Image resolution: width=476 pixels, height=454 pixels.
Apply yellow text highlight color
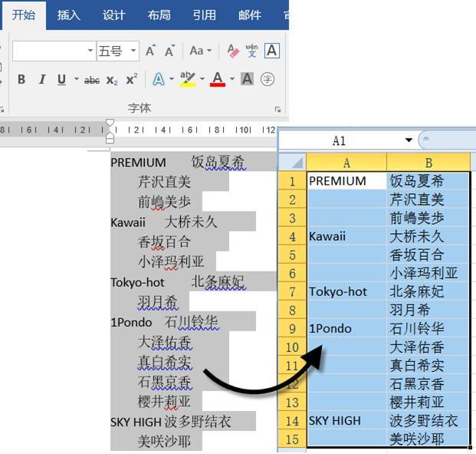[188, 80]
